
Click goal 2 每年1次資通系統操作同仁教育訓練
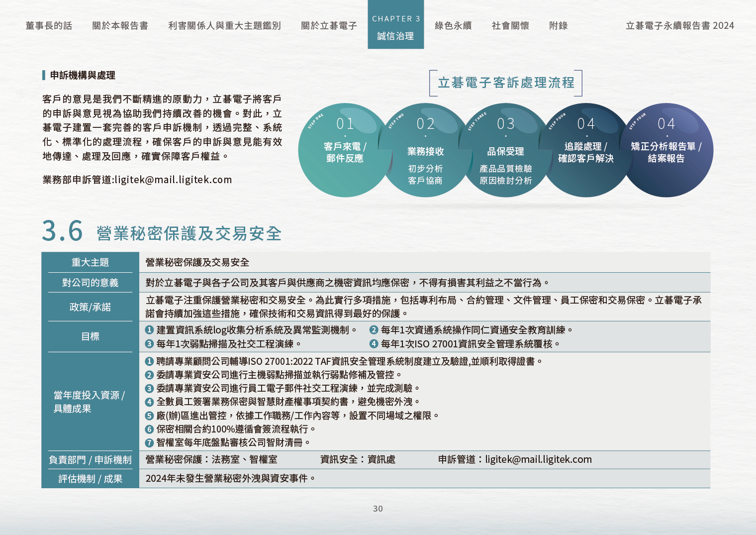click(472, 330)
